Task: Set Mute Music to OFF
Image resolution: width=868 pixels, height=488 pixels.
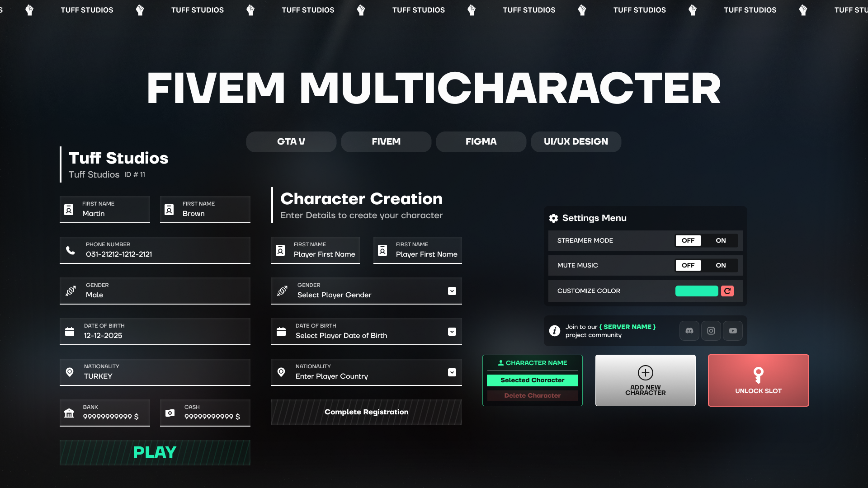Action: click(688, 265)
